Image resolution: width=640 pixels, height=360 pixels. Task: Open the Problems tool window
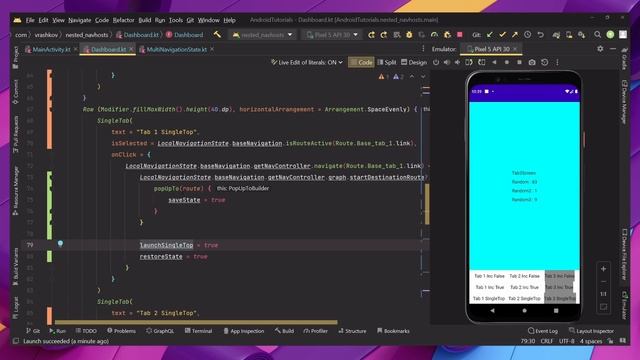121,331
